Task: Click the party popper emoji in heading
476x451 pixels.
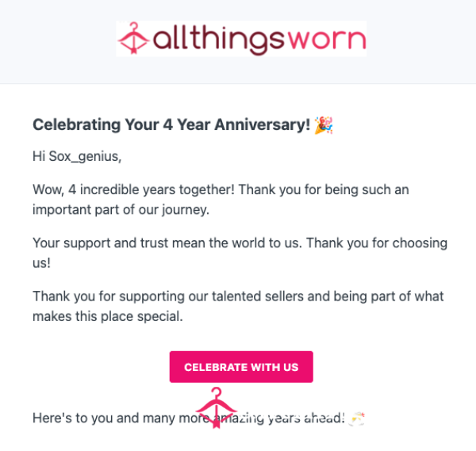Action: [324, 125]
